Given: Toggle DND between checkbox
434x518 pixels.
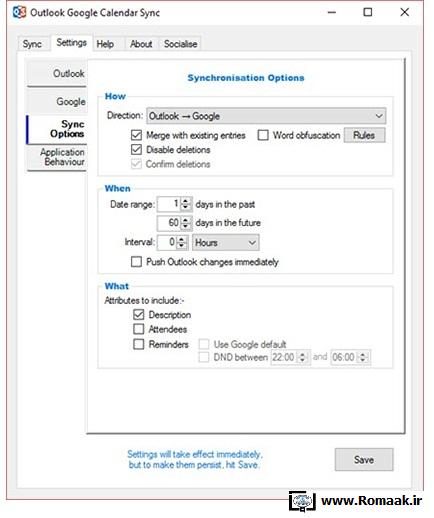Looking at the screenshot, I should [204, 357].
